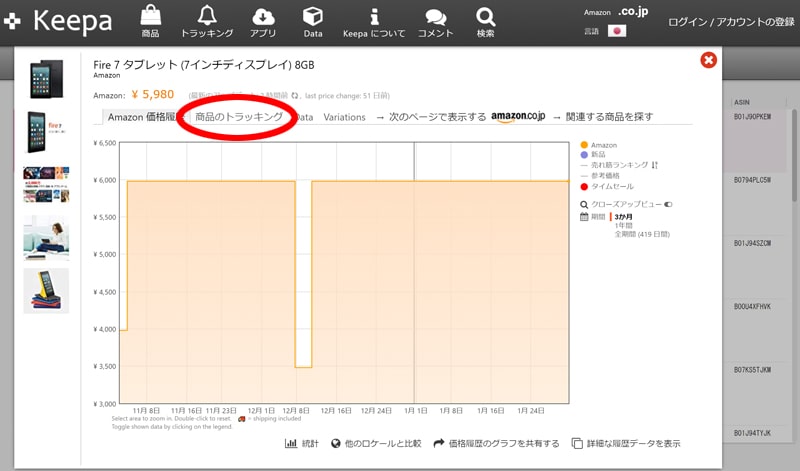Click the ASIN B01J94SZCM row
This screenshot has width=800, height=471.
[x=753, y=243]
